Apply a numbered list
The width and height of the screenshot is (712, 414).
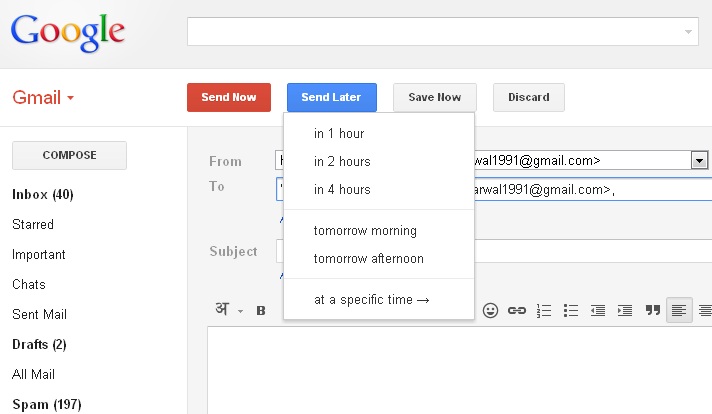(544, 310)
